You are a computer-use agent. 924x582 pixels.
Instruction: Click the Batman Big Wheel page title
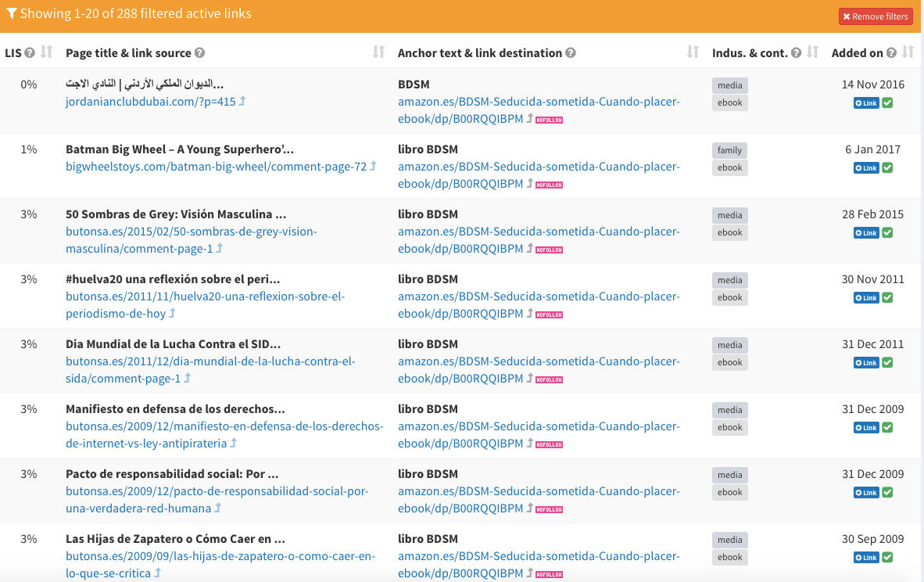(180, 149)
